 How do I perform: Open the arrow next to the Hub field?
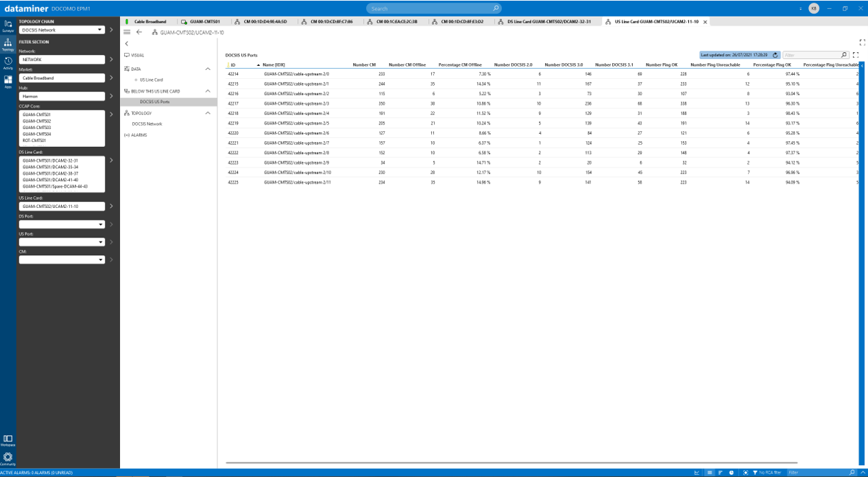click(x=111, y=96)
